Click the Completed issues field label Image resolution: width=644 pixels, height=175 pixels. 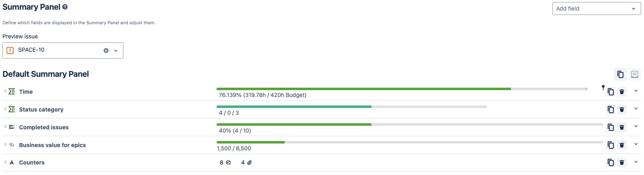[x=44, y=127]
